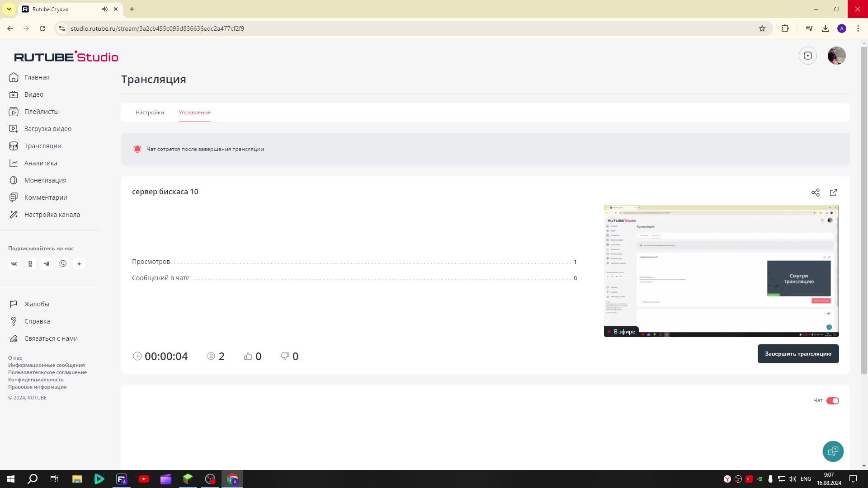Open the Odnoklassniki social icon
The width and height of the screenshot is (868, 488).
click(x=30, y=264)
